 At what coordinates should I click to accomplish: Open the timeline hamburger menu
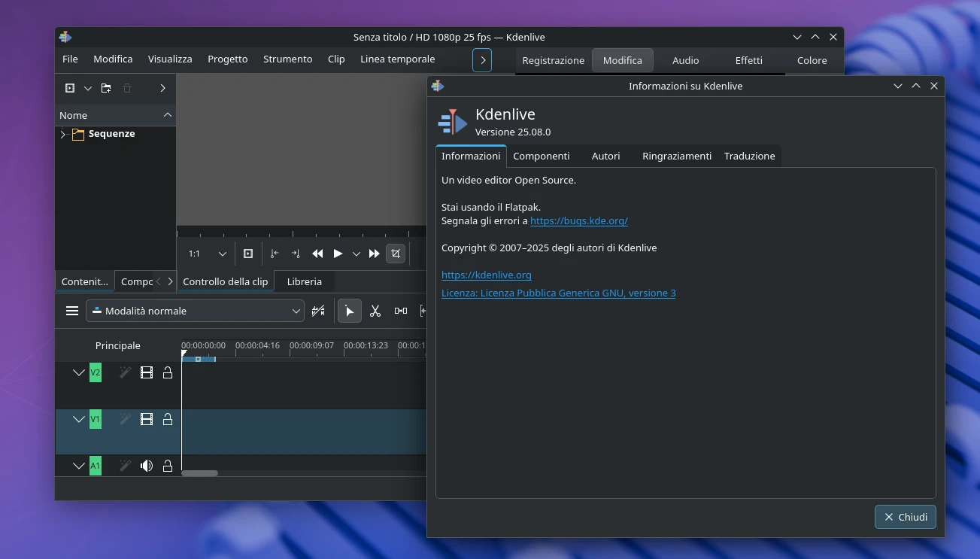[x=71, y=310]
